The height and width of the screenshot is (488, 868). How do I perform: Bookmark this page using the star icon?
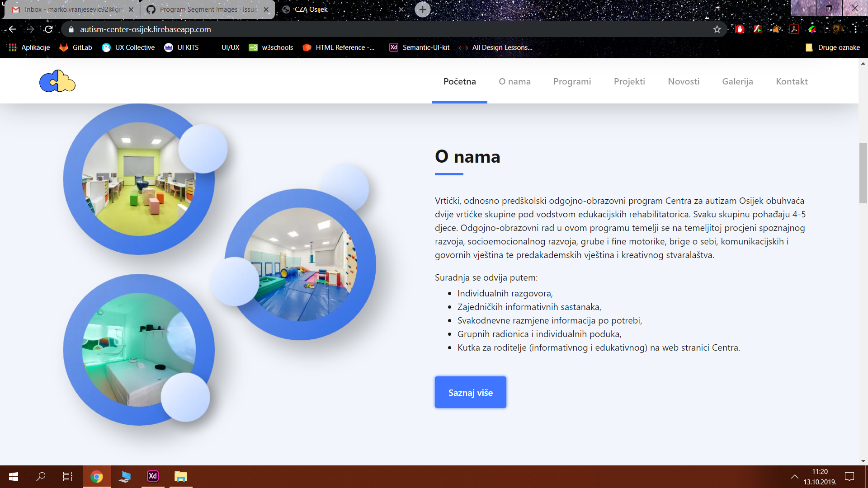pyautogui.click(x=717, y=29)
